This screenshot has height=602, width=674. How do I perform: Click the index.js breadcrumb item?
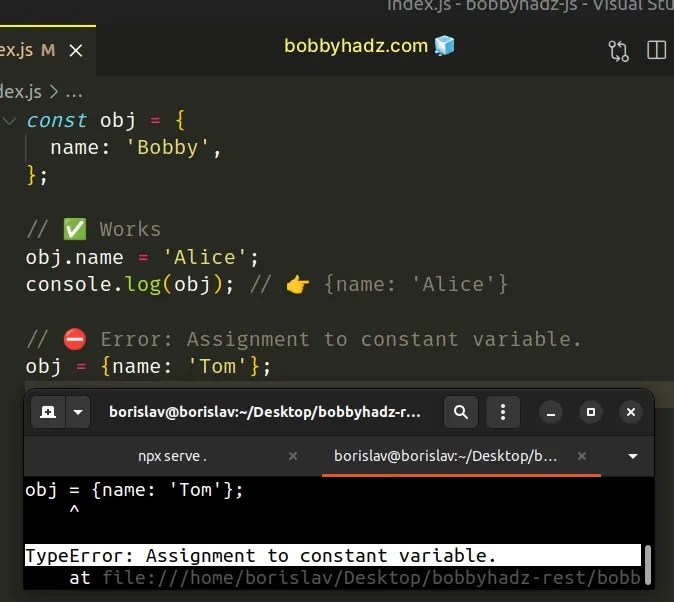click(21, 92)
